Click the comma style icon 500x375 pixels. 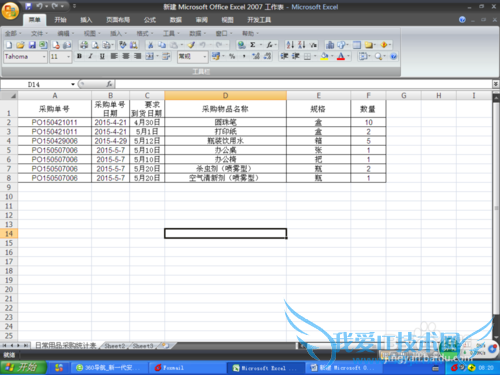click(244, 56)
